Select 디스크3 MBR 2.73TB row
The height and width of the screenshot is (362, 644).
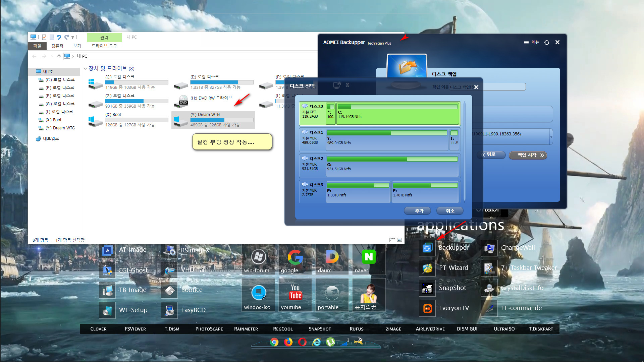379,192
